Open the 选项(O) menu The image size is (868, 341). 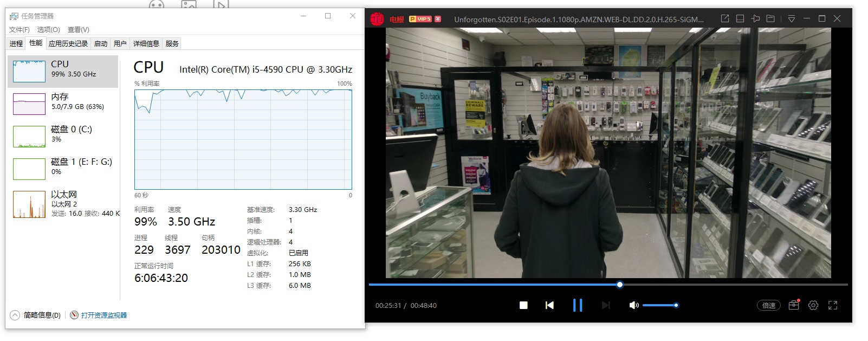[48, 29]
